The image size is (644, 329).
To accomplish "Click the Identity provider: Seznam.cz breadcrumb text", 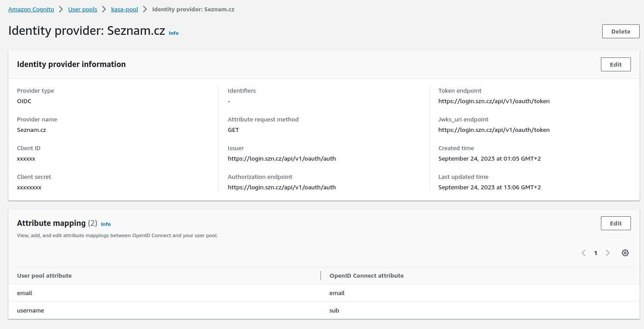I will [193, 9].
